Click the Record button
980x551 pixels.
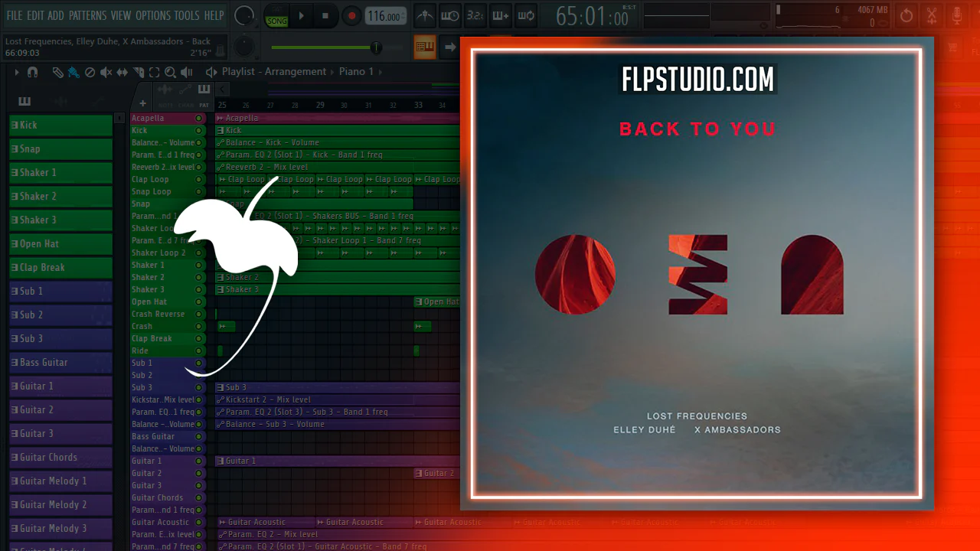[351, 16]
